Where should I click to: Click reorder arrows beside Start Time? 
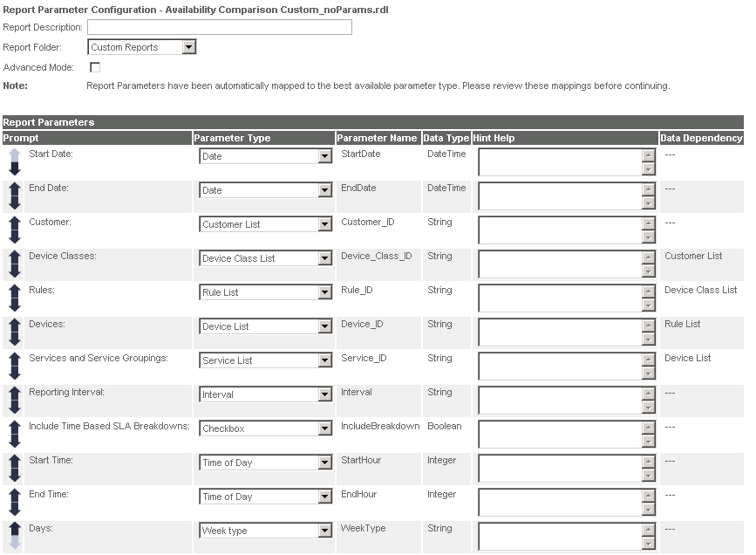pyautogui.click(x=15, y=468)
